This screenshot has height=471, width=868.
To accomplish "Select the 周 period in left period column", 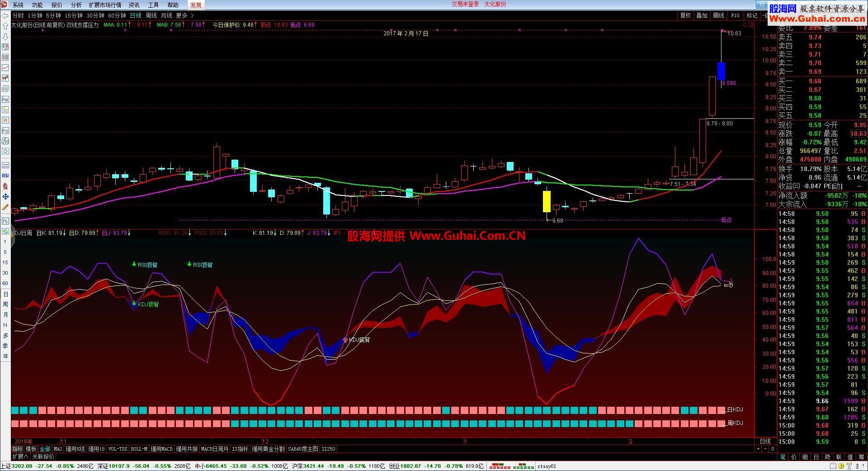I will point(5,304).
